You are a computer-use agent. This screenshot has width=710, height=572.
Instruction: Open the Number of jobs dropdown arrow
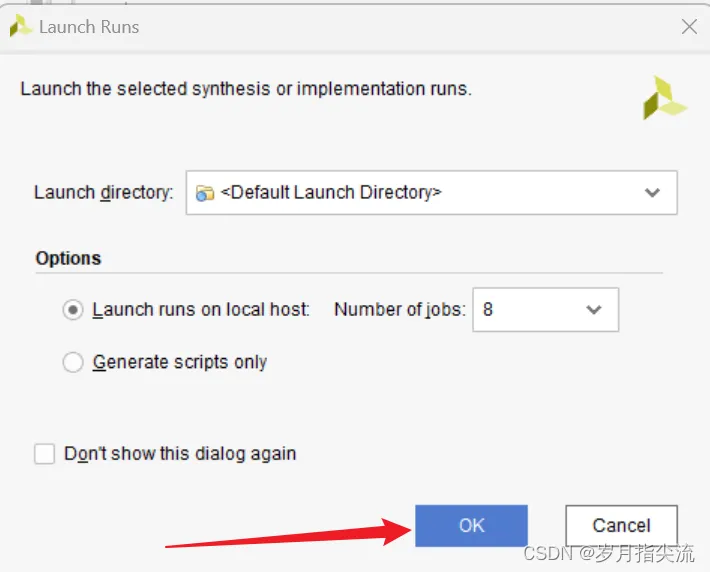click(x=594, y=310)
